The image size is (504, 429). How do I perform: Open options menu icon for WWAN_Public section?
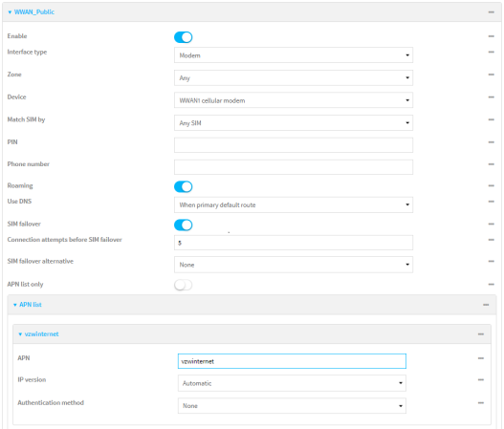coord(491,12)
